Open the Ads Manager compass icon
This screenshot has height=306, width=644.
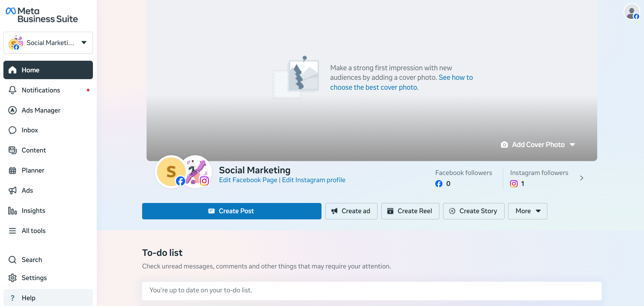[13, 110]
